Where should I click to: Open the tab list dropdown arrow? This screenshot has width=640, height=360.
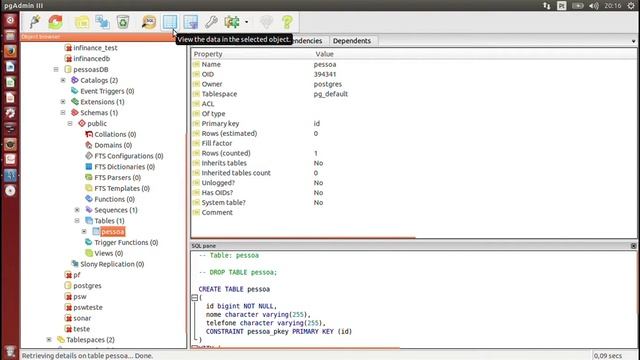(633, 41)
